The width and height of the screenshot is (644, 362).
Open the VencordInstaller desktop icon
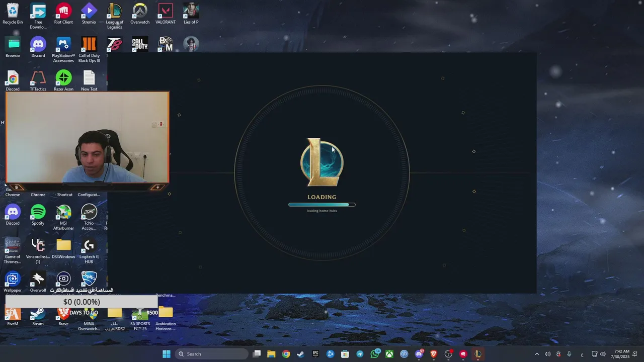pos(38,251)
